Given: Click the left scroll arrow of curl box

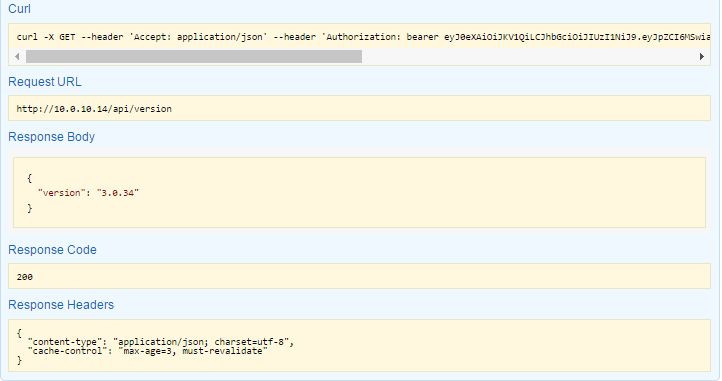Looking at the screenshot, I should click(x=17, y=57).
